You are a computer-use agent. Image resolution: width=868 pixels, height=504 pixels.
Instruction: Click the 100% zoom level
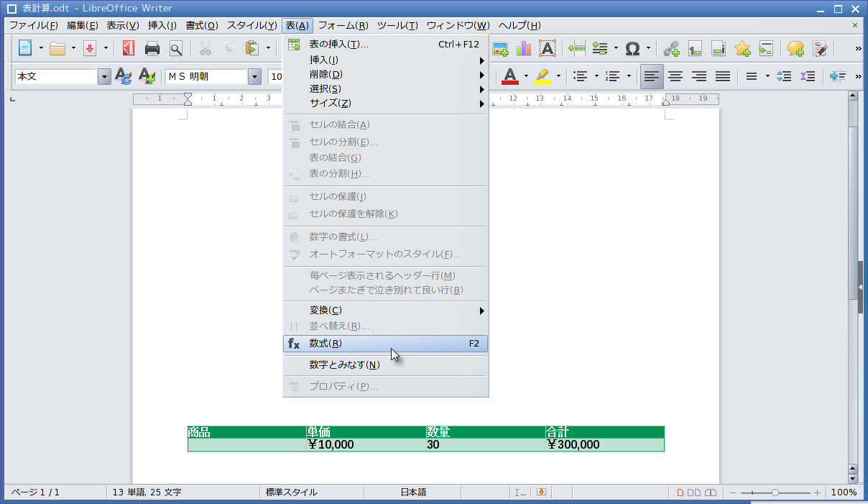(844, 492)
